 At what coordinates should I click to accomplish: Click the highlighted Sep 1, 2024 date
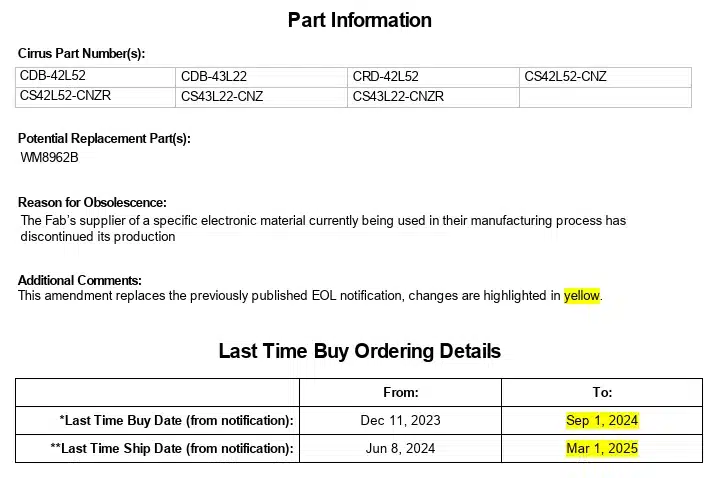(x=602, y=420)
